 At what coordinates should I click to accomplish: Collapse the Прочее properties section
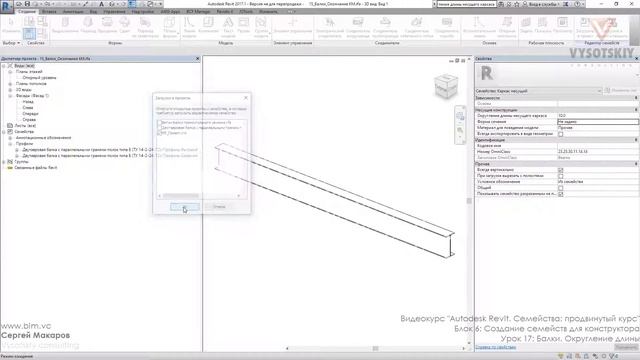[636, 164]
